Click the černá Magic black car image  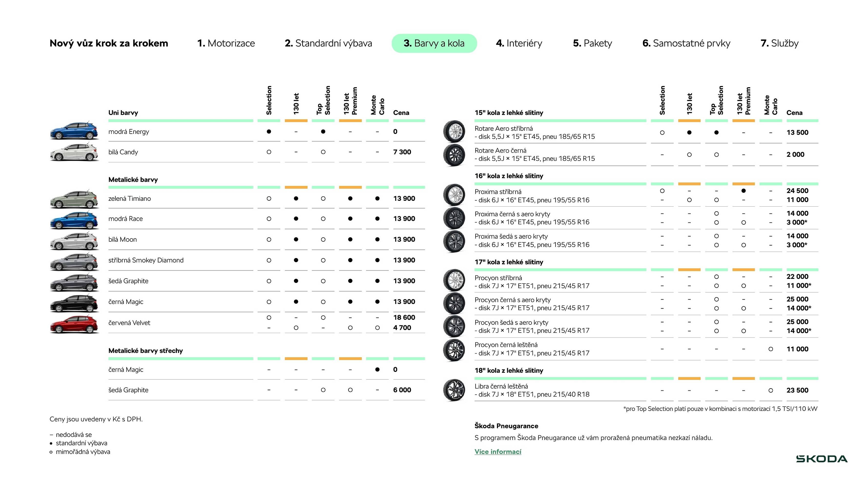tap(74, 303)
